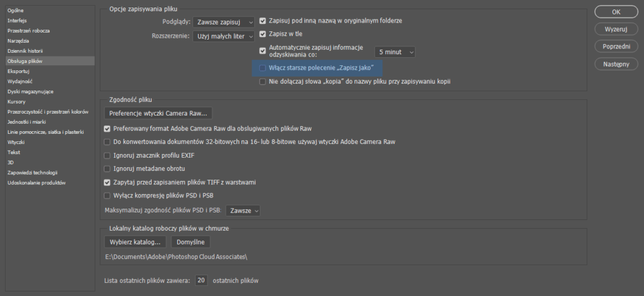This screenshot has height=296, width=644.
Task: Toggle "Nie dołączaj słowa kopia" checkbox
Action: point(263,81)
